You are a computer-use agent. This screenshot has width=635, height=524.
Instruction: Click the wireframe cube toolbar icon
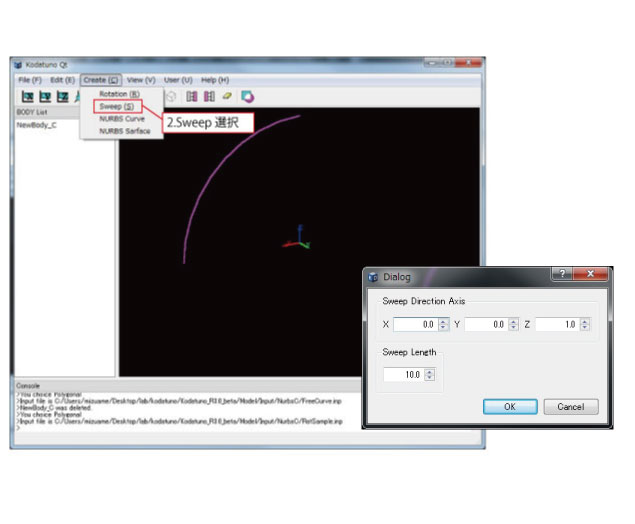pos(171,96)
